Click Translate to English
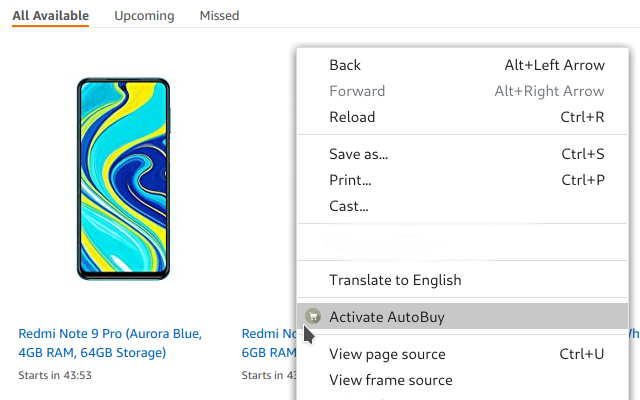 coord(395,280)
